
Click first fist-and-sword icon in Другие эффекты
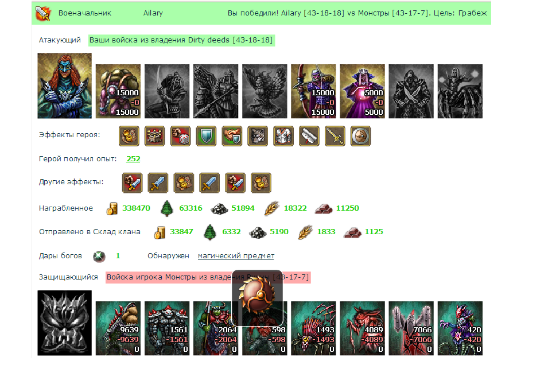[x=132, y=183]
